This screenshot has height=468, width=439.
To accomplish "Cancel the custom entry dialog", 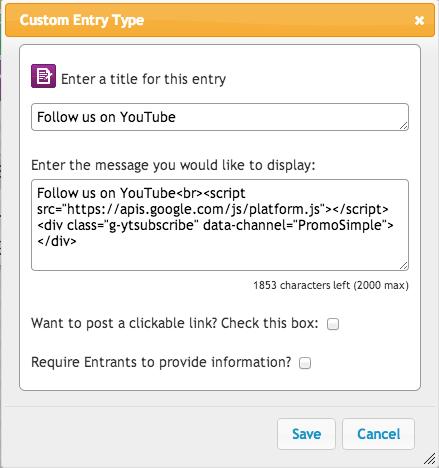I will point(378,434).
